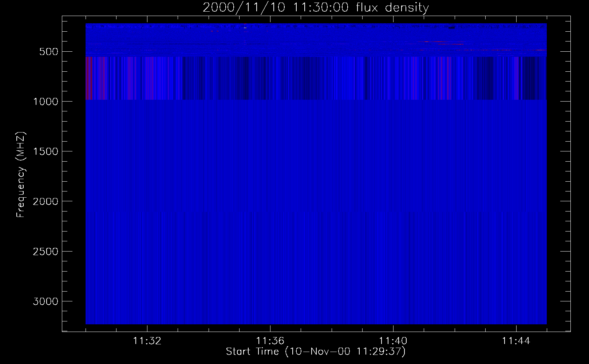Click the 500 frequency tick label
The height and width of the screenshot is (364, 589).
(x=48, y=52)
